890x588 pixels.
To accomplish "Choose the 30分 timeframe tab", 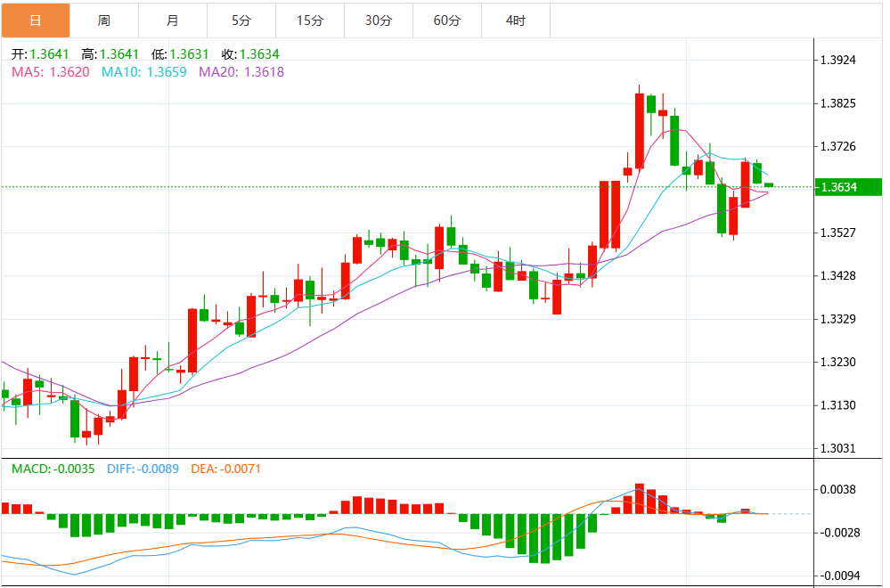I will [x=378, y=20].
